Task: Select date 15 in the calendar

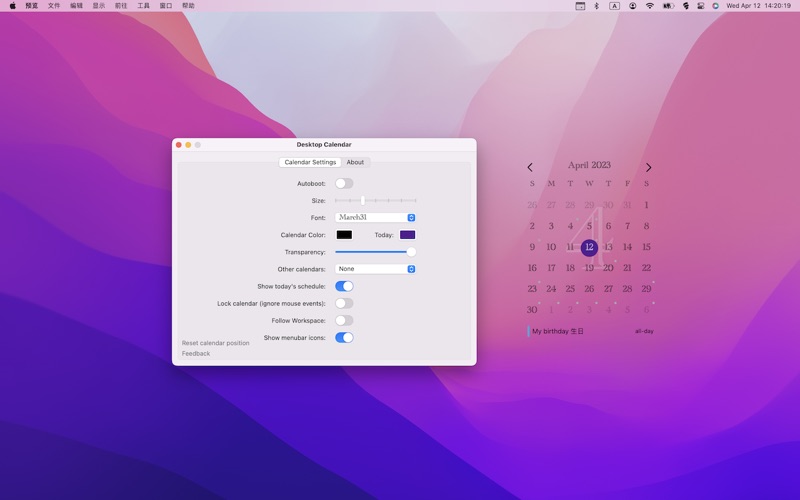Action: (x=646, y=247)
